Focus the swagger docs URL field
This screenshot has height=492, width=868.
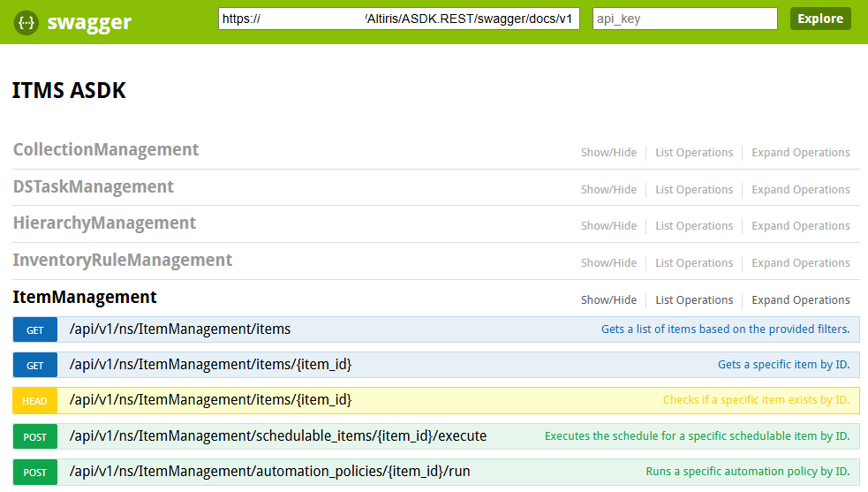[x=399, y=19]
